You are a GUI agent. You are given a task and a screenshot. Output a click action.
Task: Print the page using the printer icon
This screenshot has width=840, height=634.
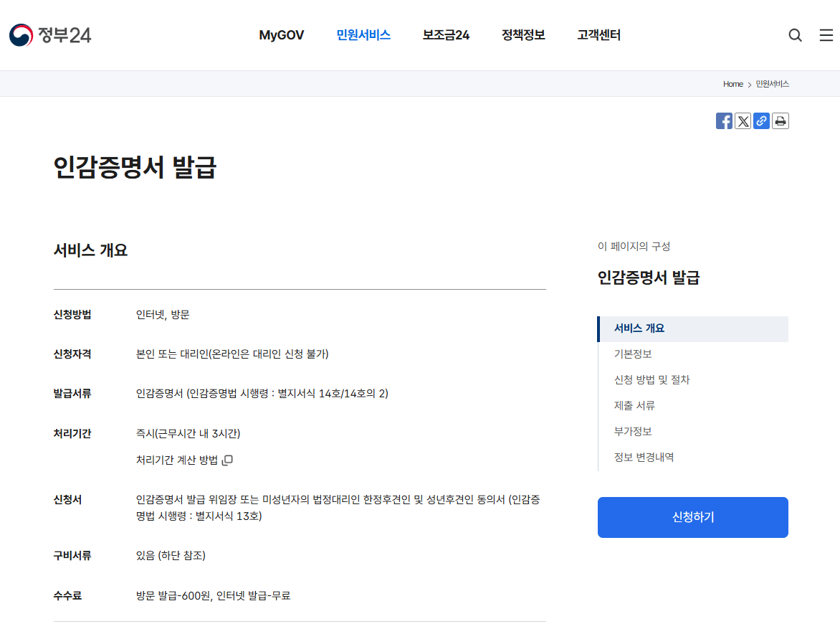(x=780, y=120)
